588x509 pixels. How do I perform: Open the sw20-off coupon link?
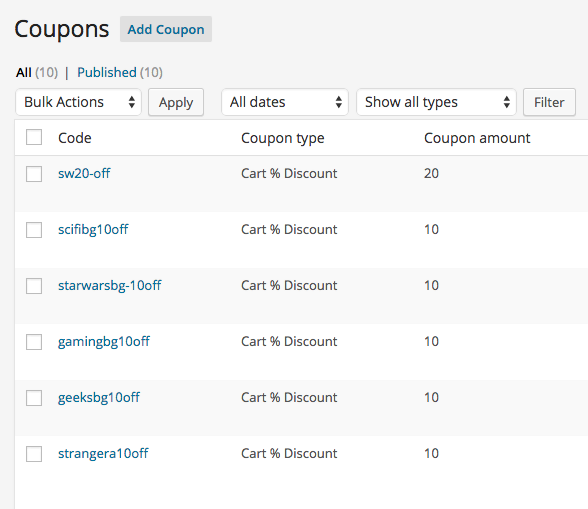[x=84, y=173]
